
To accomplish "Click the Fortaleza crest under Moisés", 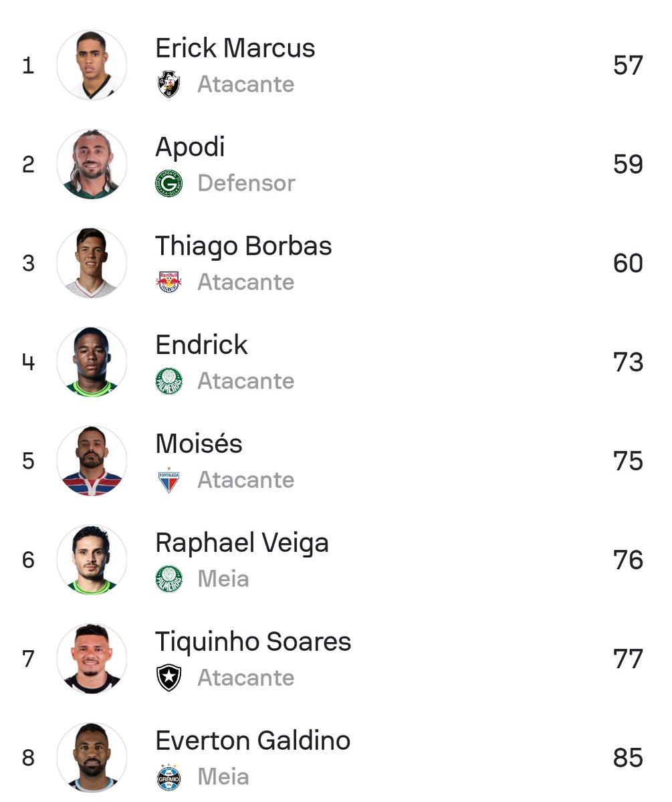I will [169, 480].
